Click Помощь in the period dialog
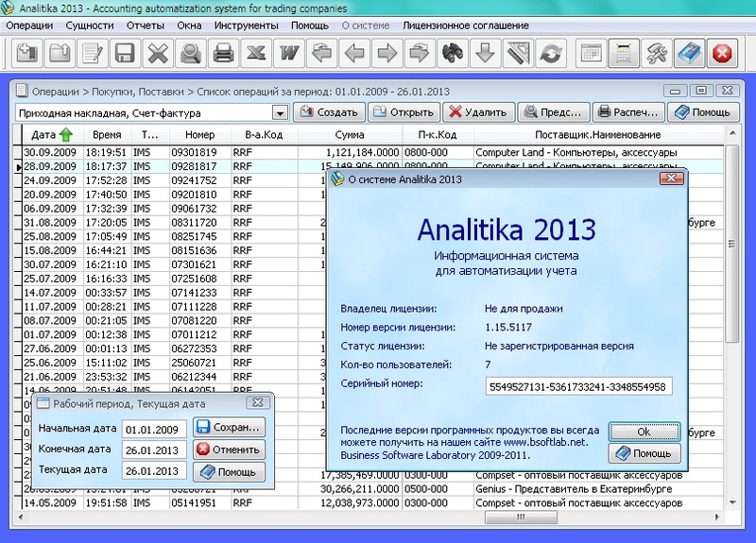The height and width of the screenshot is (543, 756). [229, 472]
